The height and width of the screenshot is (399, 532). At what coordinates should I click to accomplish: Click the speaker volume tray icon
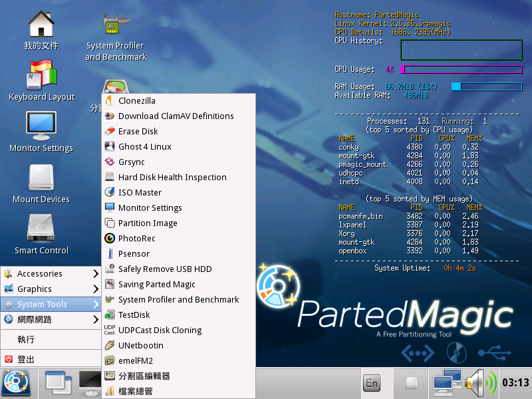pos(481,383)
